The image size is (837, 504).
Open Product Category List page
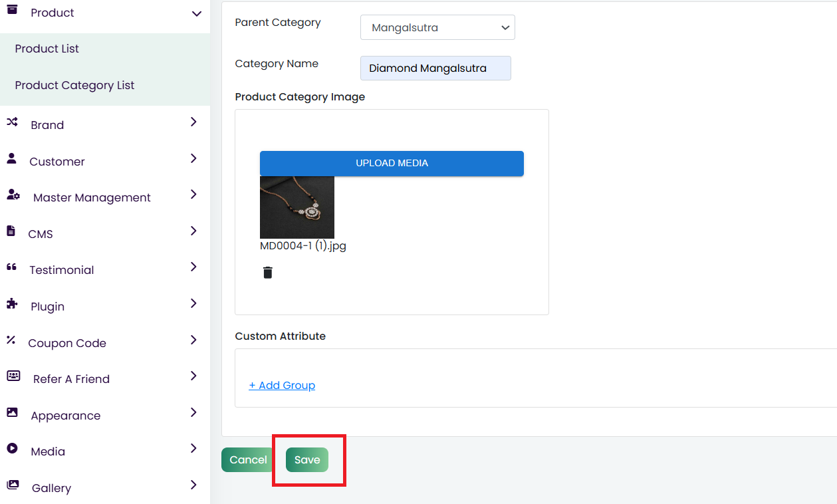74,86
